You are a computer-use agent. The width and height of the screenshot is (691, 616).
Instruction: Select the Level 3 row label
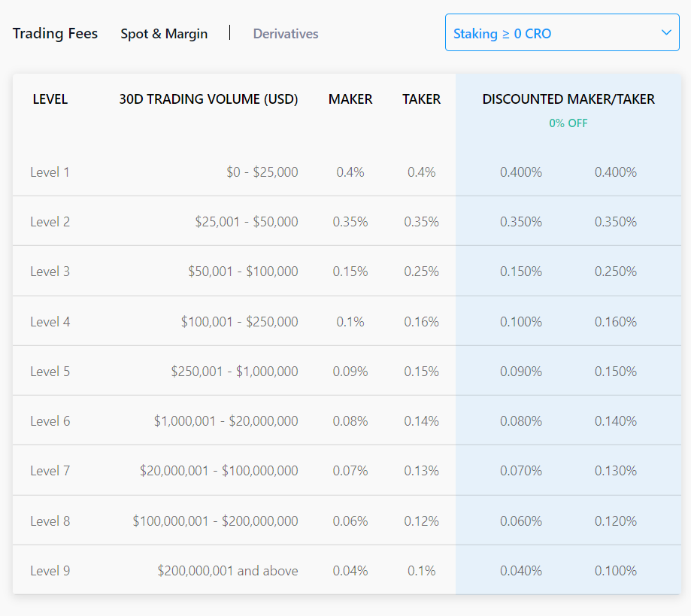point(50,272)
